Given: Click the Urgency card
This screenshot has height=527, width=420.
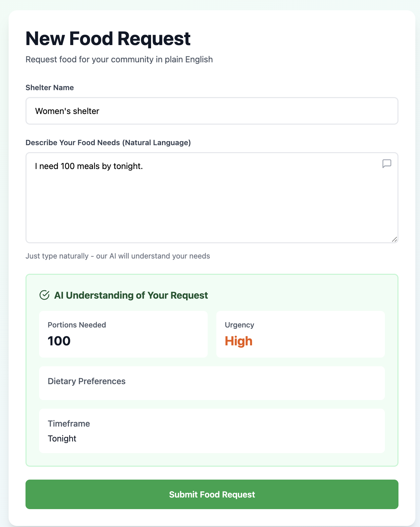Looking at the screenshot, I should (300, 334).
